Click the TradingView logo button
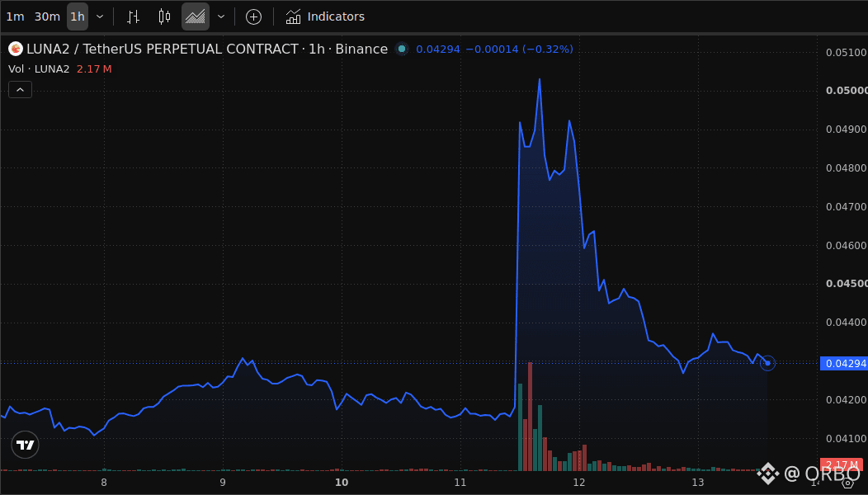 click(25, 445)
